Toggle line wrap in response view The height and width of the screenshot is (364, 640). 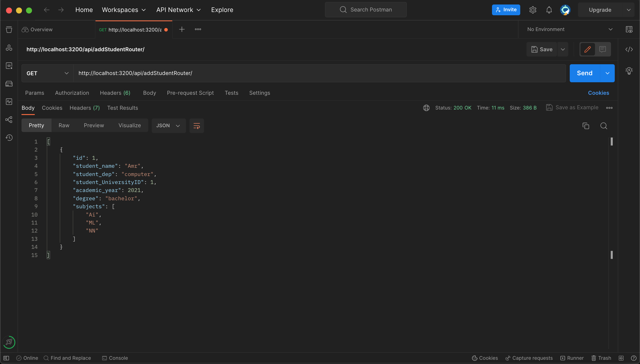click(197, 126)
